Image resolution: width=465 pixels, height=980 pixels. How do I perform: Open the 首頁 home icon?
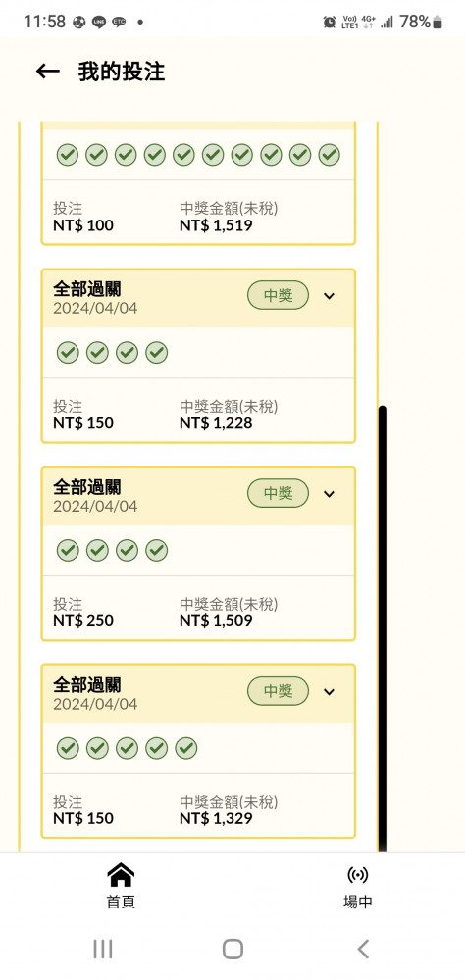[121, 875]
